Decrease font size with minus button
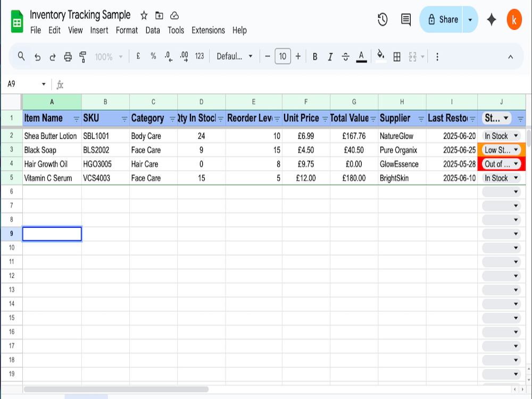The height and width of the screenshot is (399, 532). point(268,56)
